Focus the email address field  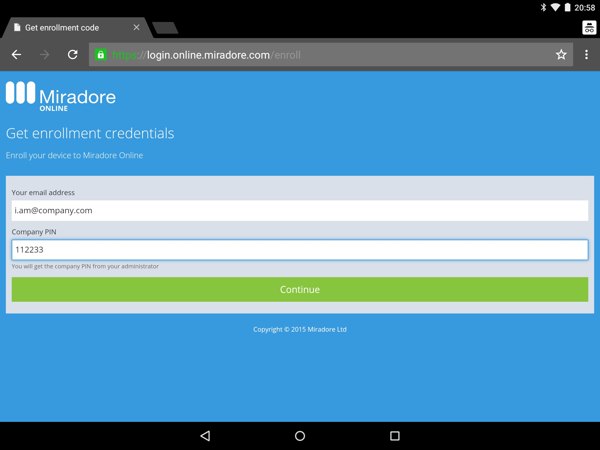point(300,210)
